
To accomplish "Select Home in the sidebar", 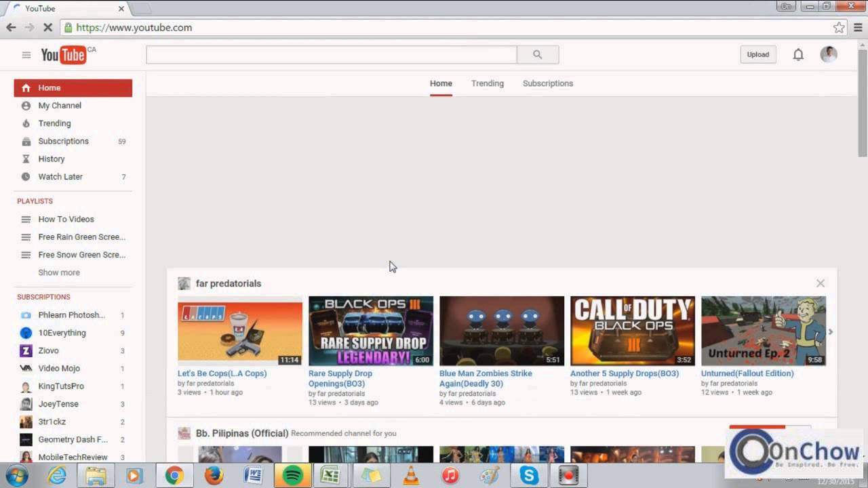I will coord(73,88).
